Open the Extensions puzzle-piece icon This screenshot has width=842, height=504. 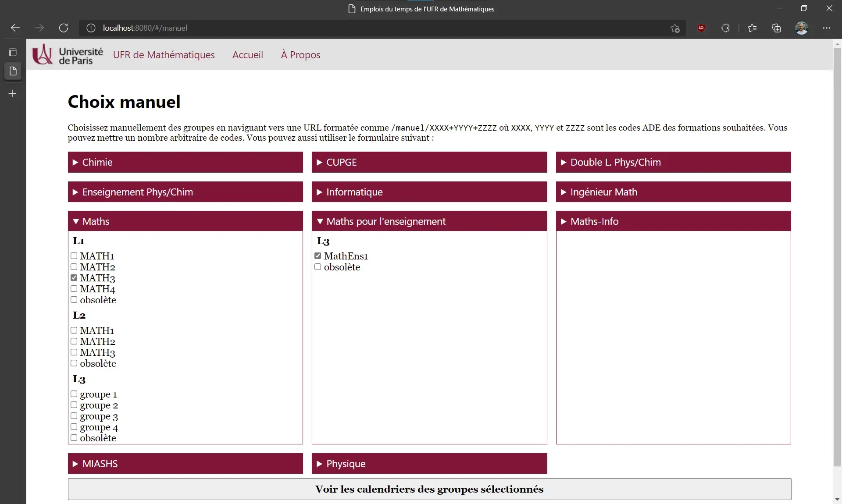(x=725, y=28)
